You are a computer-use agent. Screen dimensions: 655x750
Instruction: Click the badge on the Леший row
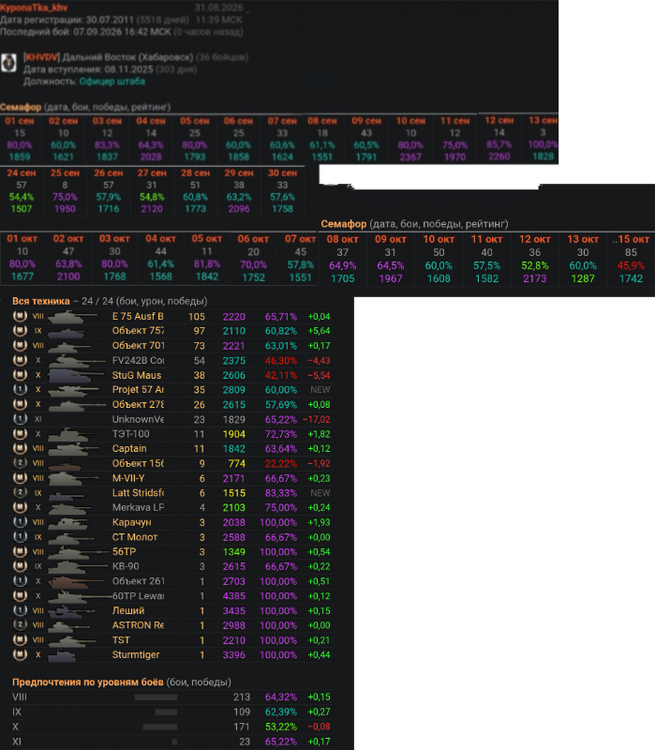click(20, 610)
